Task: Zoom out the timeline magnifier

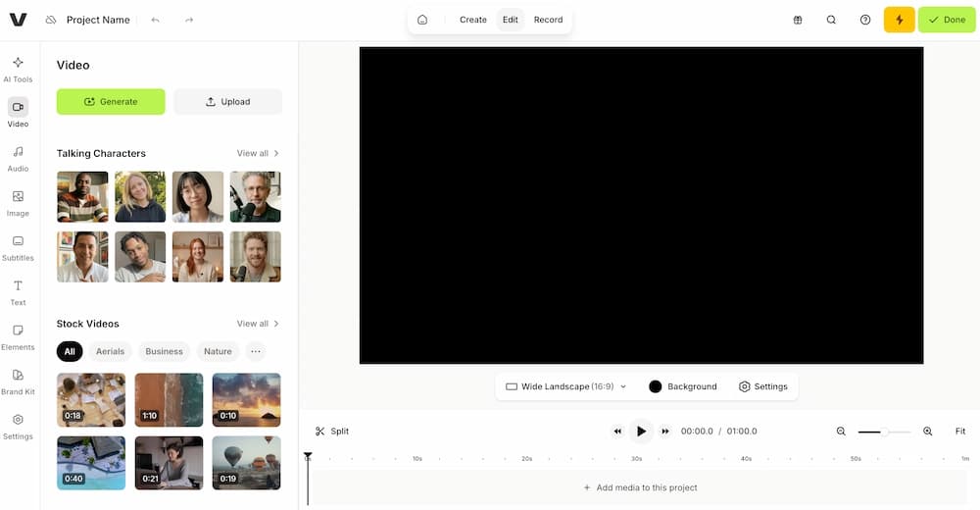Action: coord(841,432)
